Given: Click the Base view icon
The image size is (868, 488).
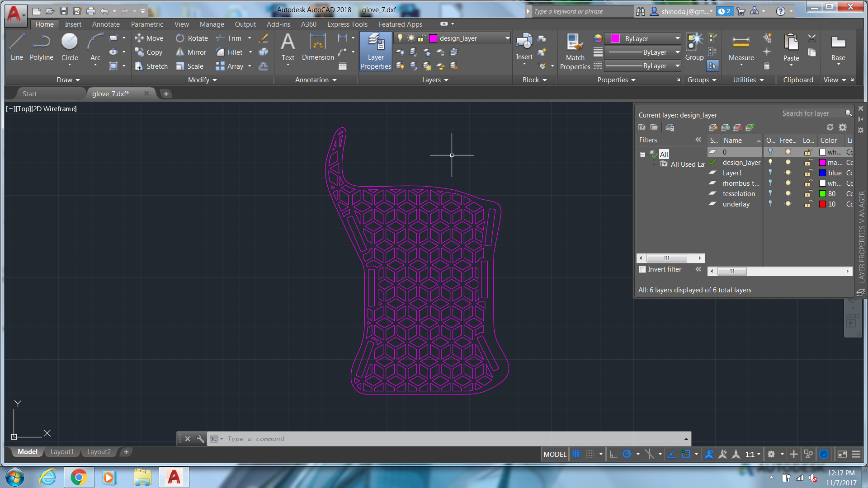Looking at the screenshot, I should (838, 48).
